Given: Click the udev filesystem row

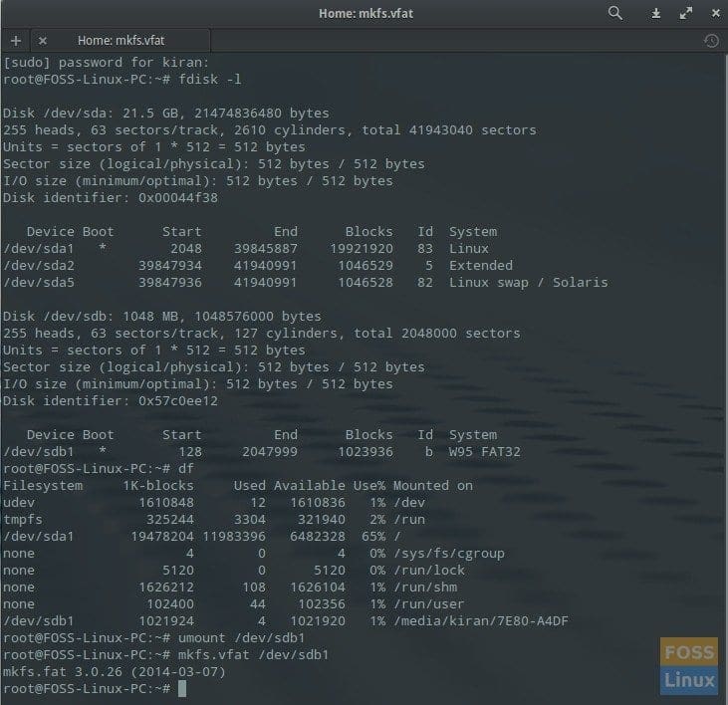Looking at the screenshot, I should 213,503.
